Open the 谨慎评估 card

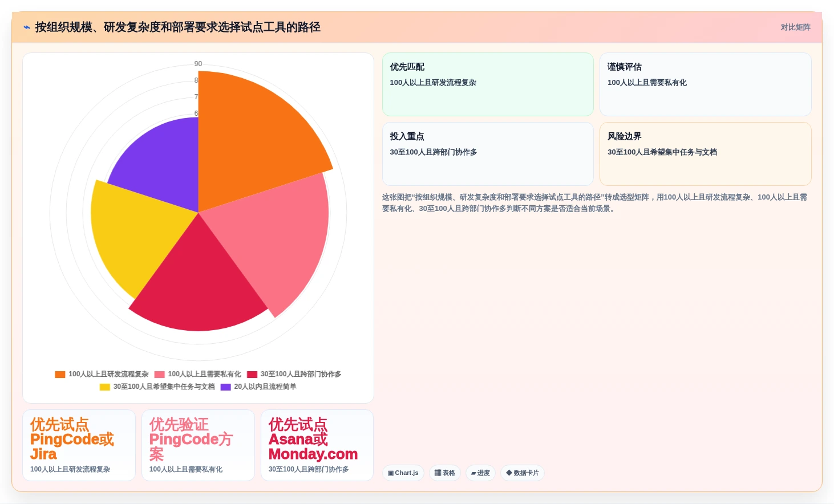705,84
